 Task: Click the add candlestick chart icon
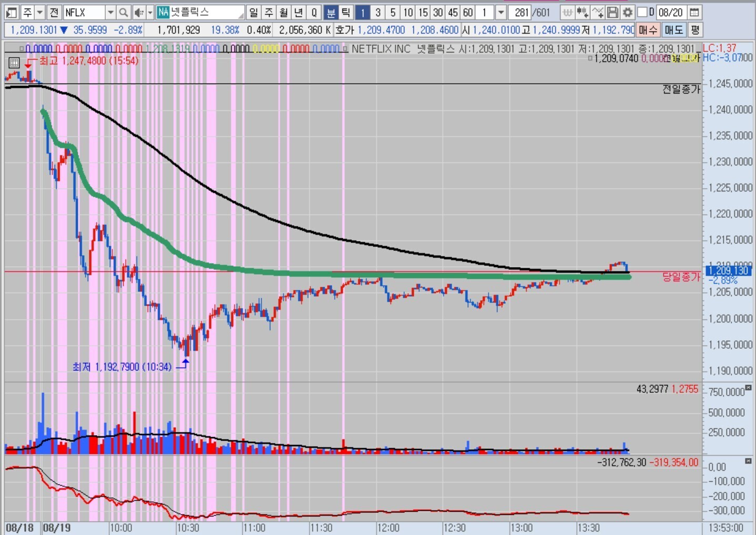point(583,12)
